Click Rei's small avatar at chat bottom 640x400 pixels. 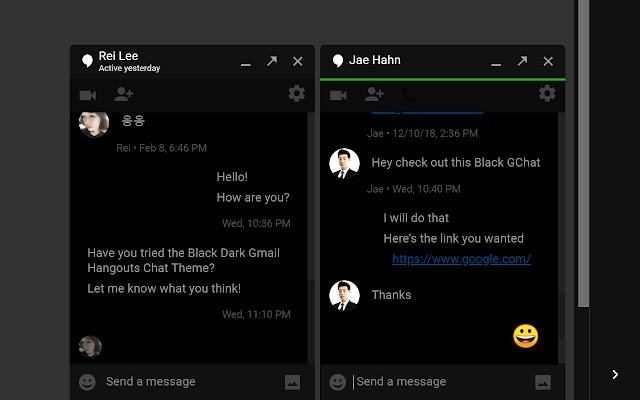(90, 347)
